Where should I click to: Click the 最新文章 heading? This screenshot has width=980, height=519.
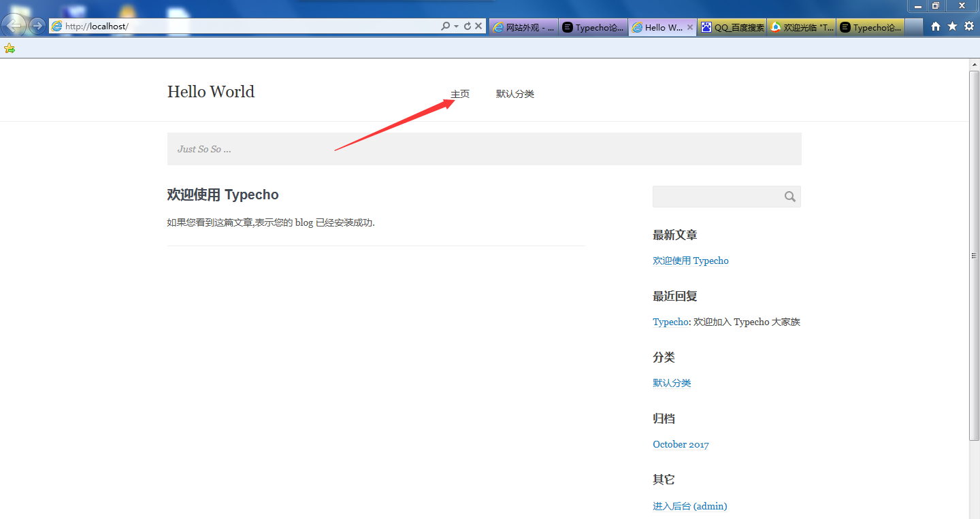tap(675, 235)
